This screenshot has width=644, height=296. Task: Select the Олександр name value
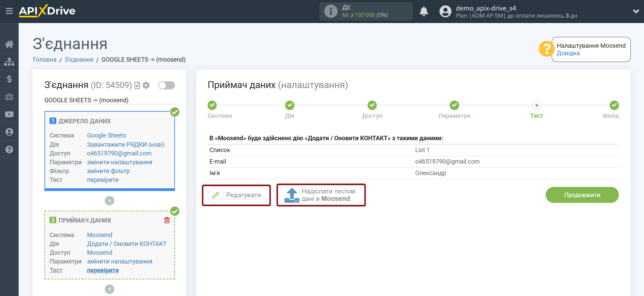[431, 173]
